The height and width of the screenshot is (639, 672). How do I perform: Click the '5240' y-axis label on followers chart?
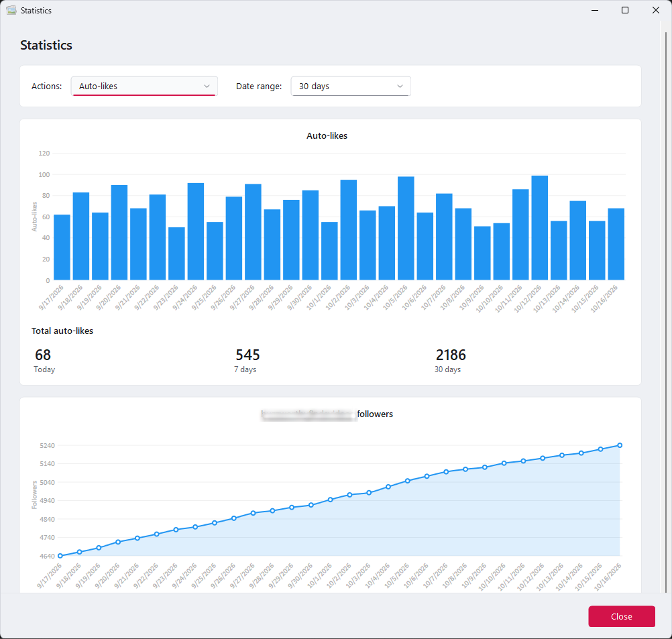pyautogui.click(x=47, y=446)
